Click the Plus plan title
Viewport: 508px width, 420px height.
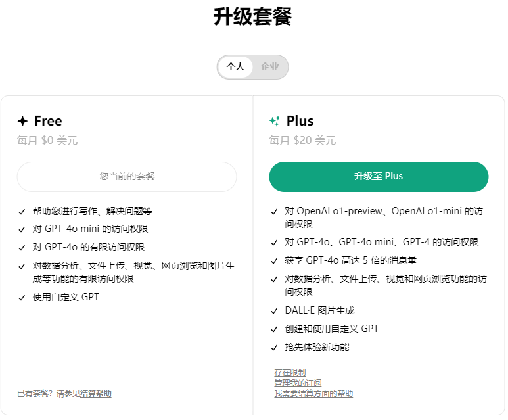point(300,121)
